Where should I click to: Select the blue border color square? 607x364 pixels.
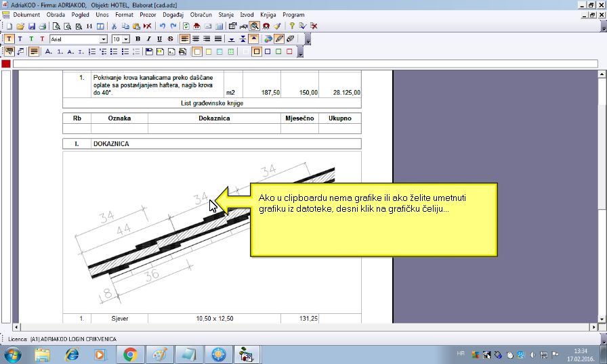point(268,52)
